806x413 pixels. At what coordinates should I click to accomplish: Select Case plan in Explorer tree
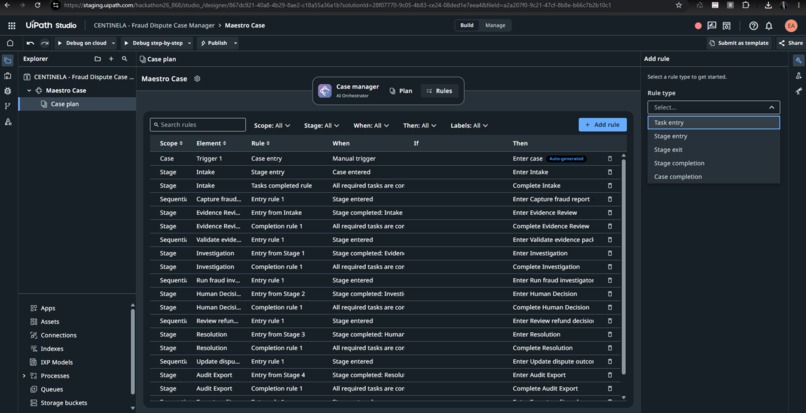[77, 104]
